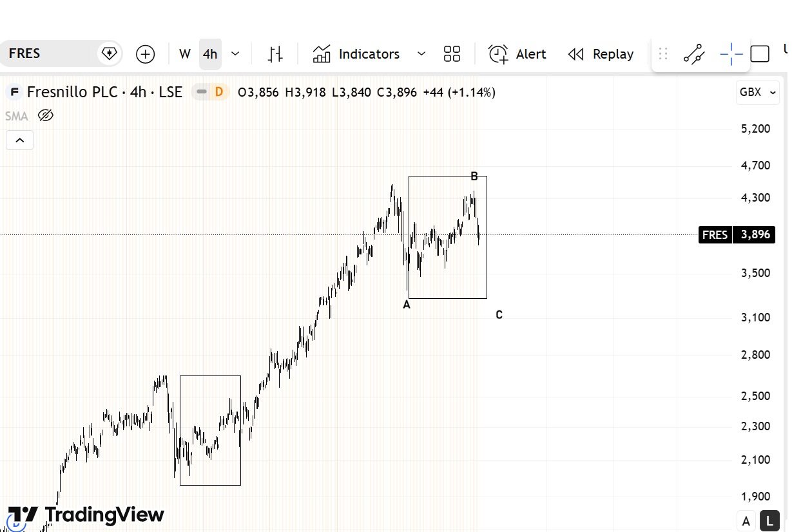The image size is (792, 532).
Task: Select the trend line drawing tool
Action: pos(694,54)
